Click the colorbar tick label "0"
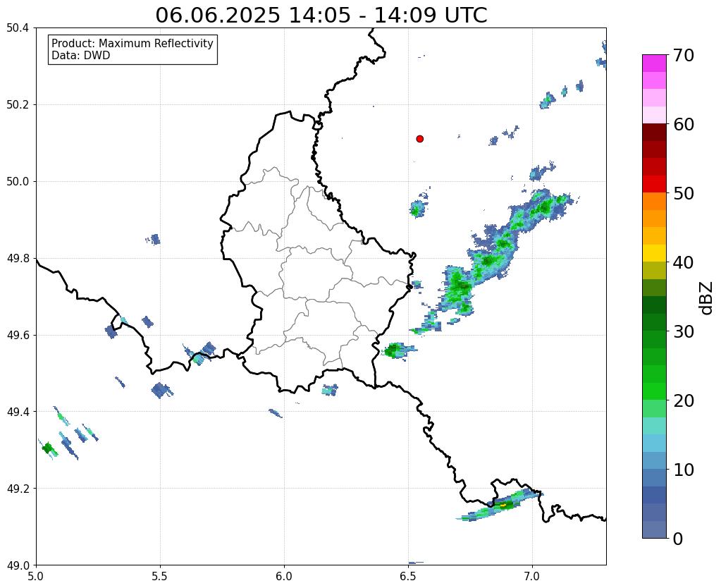Image resolution: width=721 pixels, height=588 pixels. click(x=678, y=539)
